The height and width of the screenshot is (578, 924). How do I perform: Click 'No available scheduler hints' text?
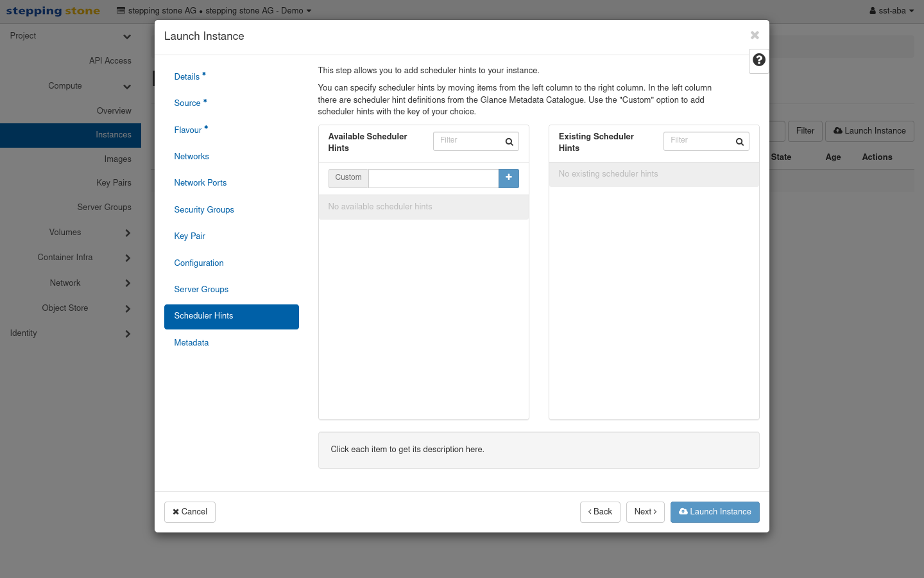pyautogui.click(x=380, y=207)
